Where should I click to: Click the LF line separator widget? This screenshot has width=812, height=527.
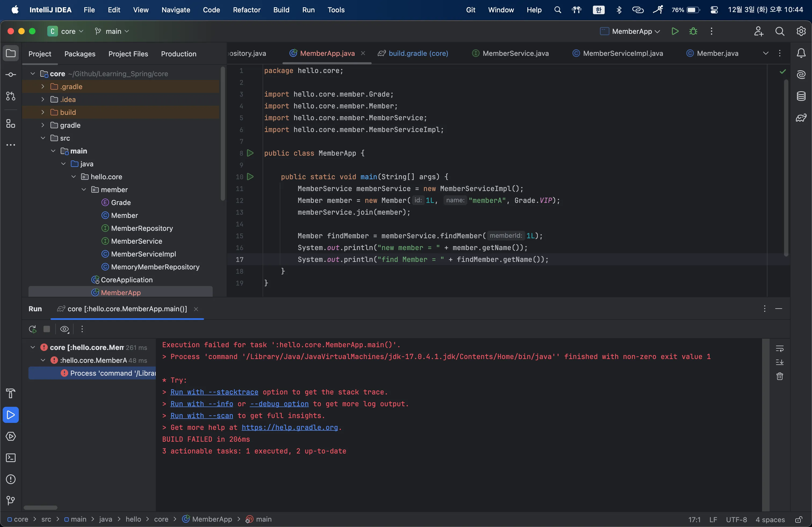(x=713, y=519)
